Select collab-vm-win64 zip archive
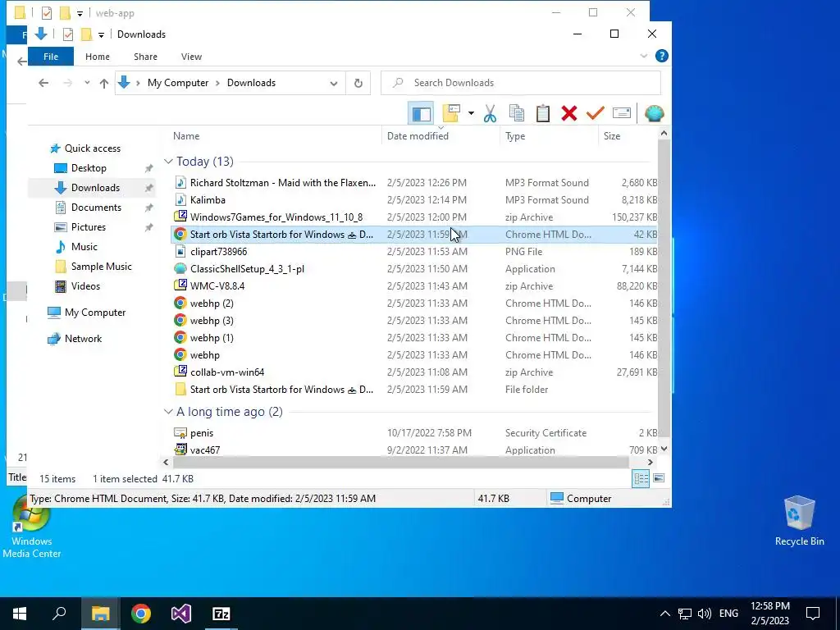Image resolution: width=840 pixels, height=630 pixels. pyautogui.click(x=414, y=372)
